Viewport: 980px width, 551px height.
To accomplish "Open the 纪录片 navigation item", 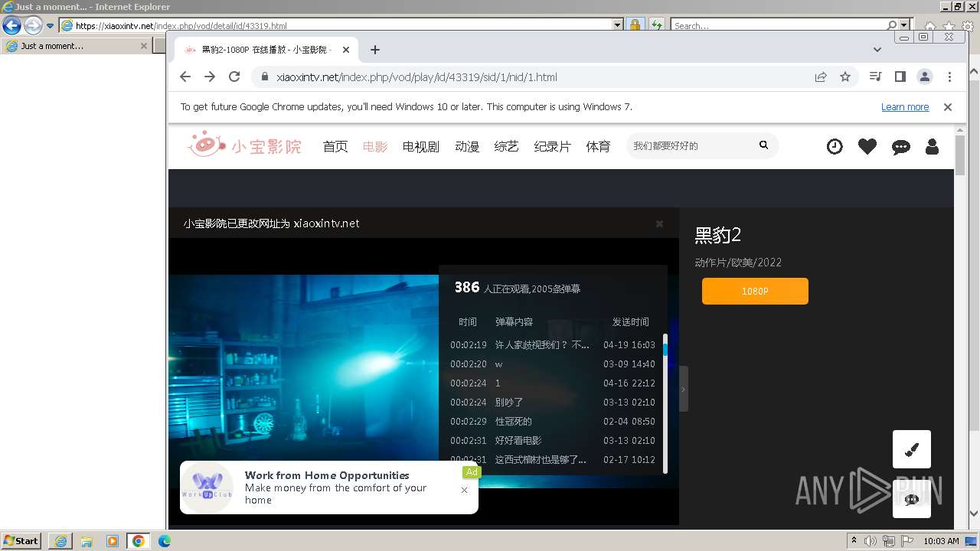I will (x=553, y=146).
